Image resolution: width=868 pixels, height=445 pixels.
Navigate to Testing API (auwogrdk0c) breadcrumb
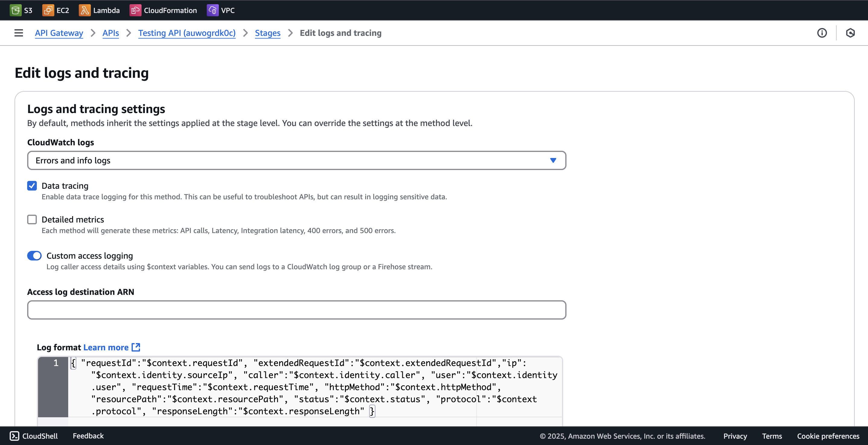pos(187,33)
